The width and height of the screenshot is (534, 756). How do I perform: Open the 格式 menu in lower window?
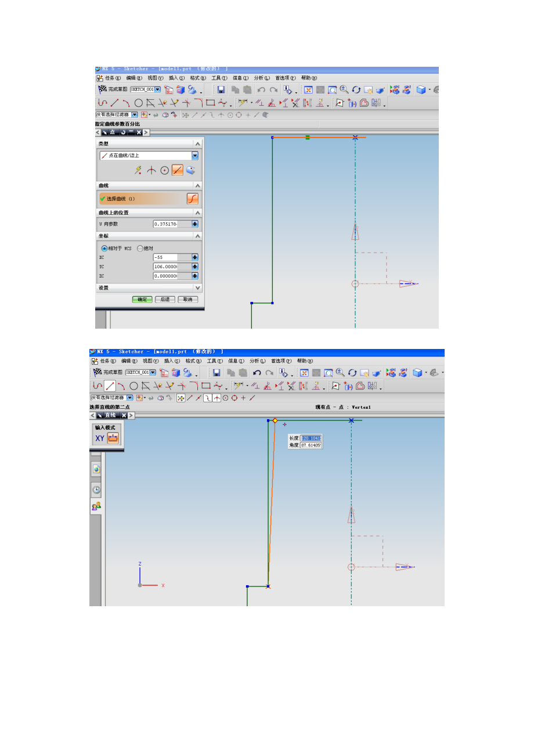[x=193, y=361]
